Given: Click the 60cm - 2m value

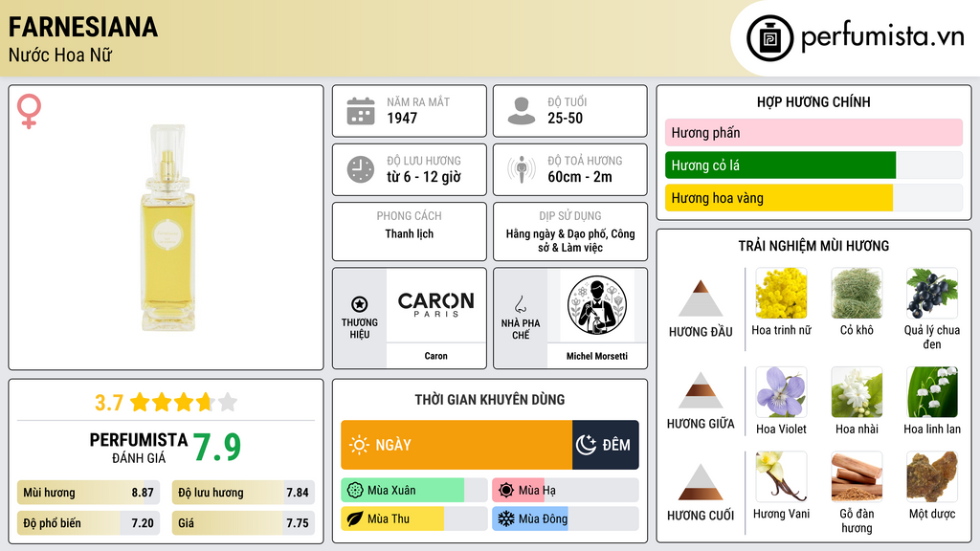Looking at the screenshot, I should (x=580, y=177).
